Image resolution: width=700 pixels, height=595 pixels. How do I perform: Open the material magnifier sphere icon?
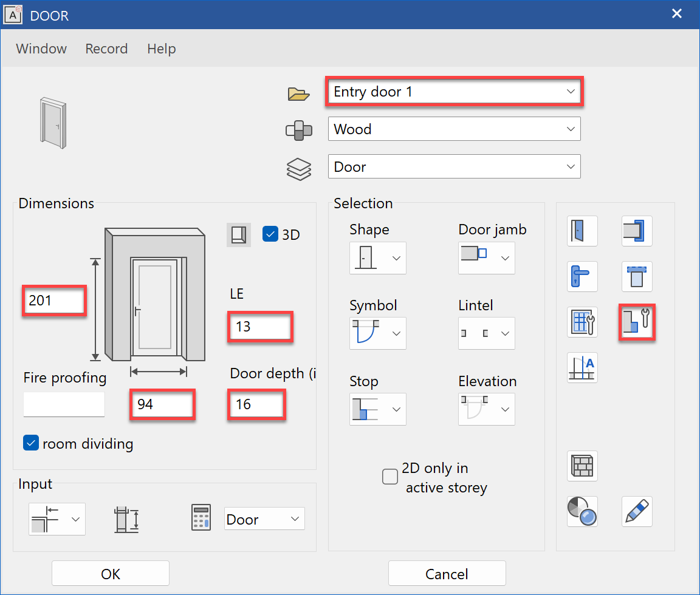tap(582, 511)
